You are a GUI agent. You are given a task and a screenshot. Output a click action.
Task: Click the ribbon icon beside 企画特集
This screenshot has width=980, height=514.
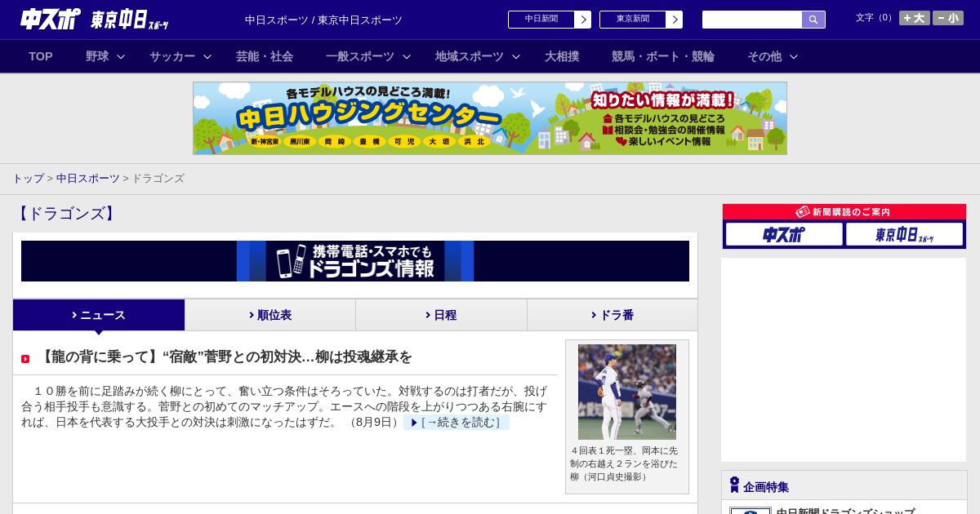pos(734,485)
